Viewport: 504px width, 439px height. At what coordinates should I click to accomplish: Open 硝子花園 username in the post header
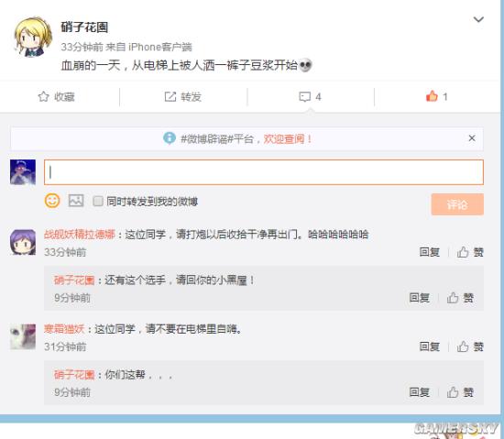[84, 27]
